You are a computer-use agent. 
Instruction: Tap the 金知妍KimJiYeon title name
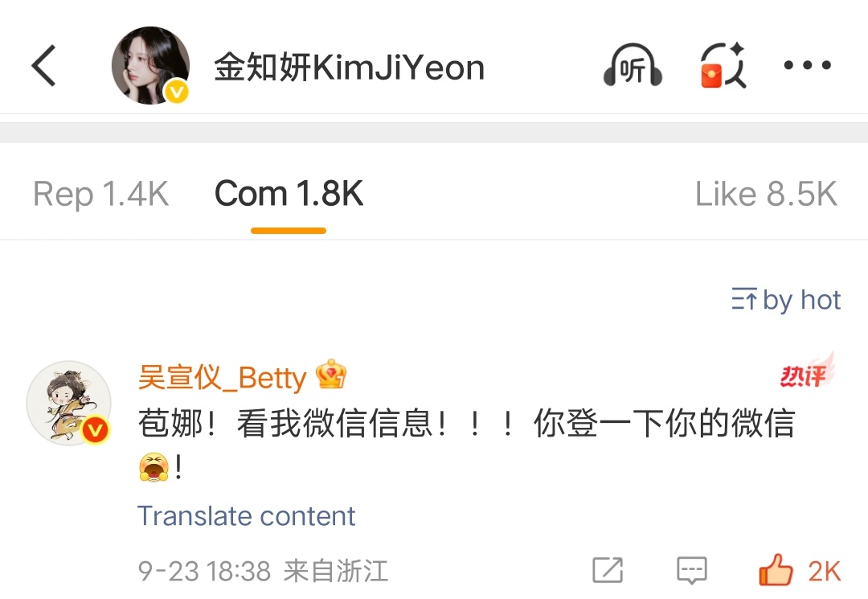350,68
